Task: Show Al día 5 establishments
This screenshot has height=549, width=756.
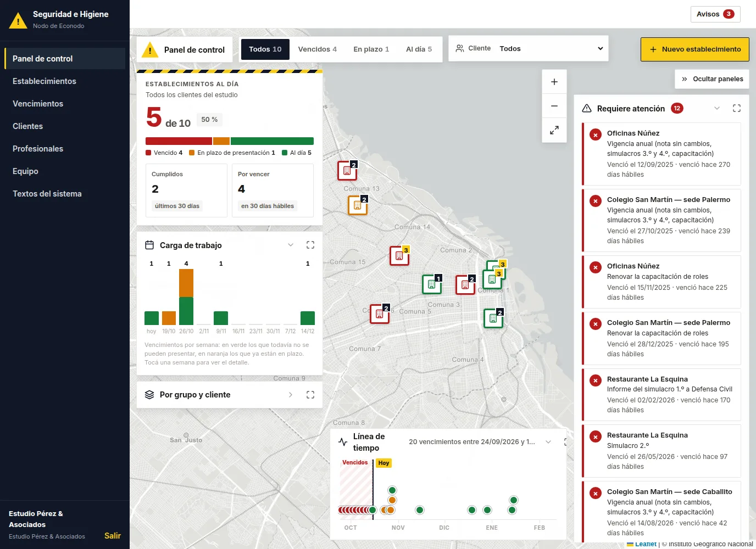Action: click(419, 49)
